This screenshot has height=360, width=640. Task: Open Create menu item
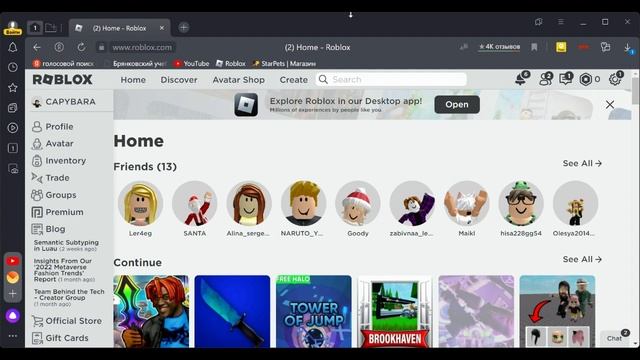coord(293,80)
